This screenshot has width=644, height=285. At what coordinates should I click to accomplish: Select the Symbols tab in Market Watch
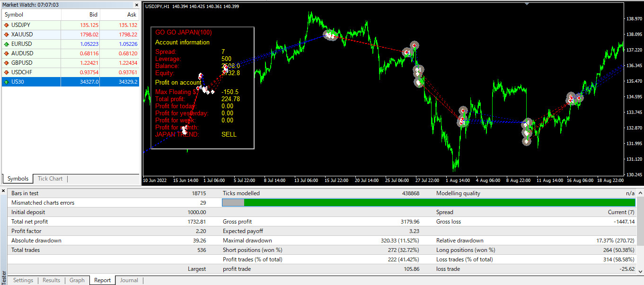point(18,179)
